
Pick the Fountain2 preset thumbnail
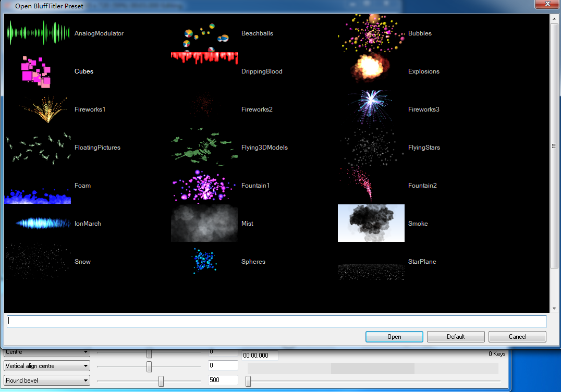(x=371, y=185)
